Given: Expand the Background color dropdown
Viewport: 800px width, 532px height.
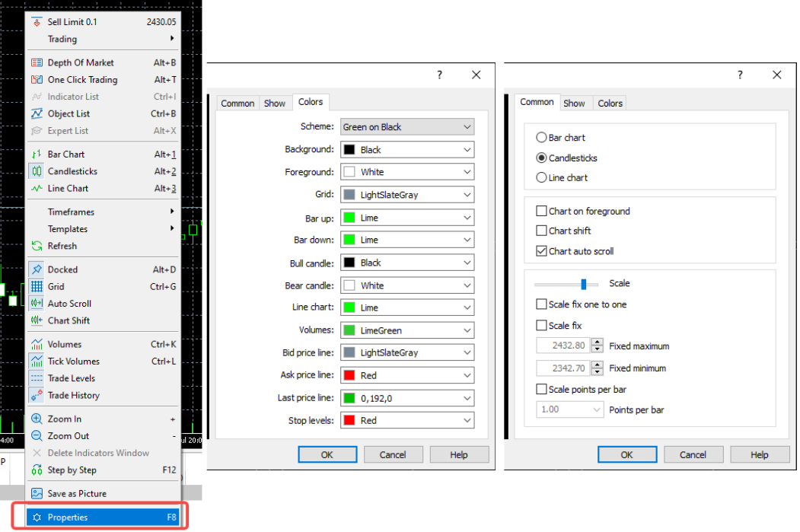Looking at the screenshot, I should pyautogui.click(x=406, y=150).
